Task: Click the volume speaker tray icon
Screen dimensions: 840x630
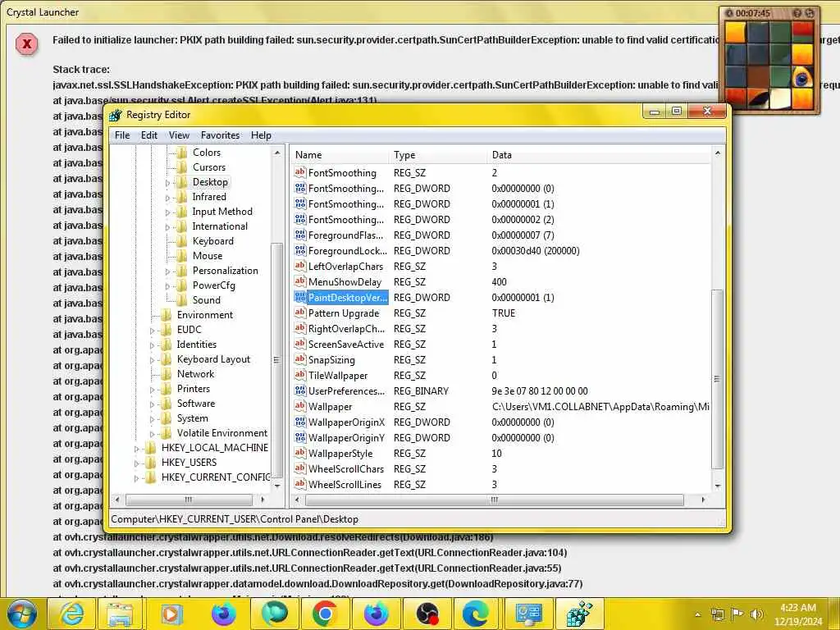Action: point(756,614)
